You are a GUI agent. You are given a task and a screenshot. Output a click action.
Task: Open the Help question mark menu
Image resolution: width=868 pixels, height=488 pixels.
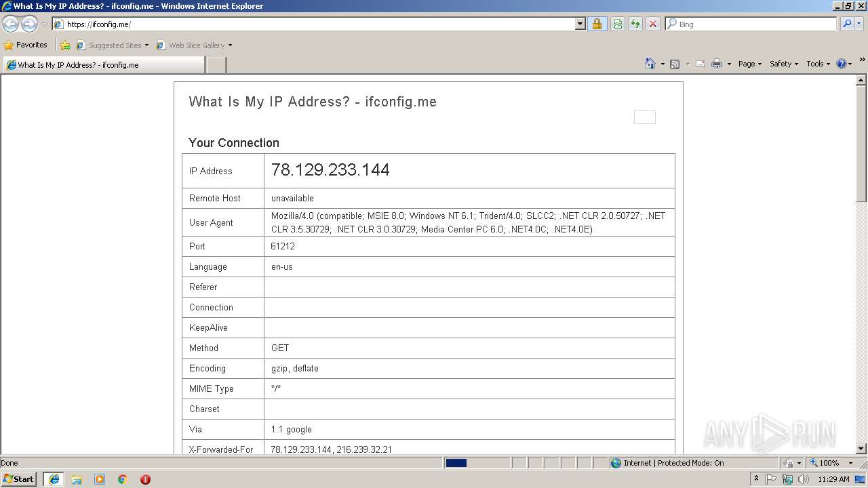844,64
